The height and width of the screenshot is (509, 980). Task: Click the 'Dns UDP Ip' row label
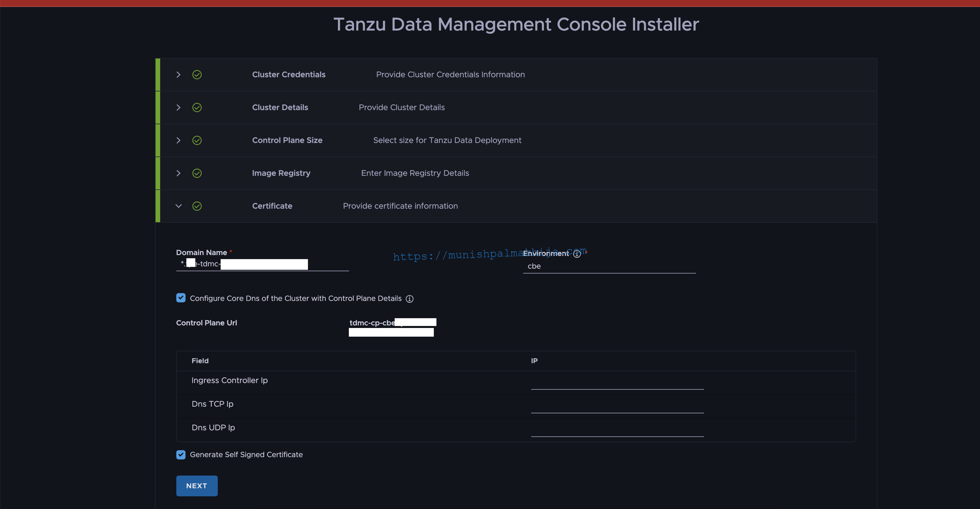(213, 427)
